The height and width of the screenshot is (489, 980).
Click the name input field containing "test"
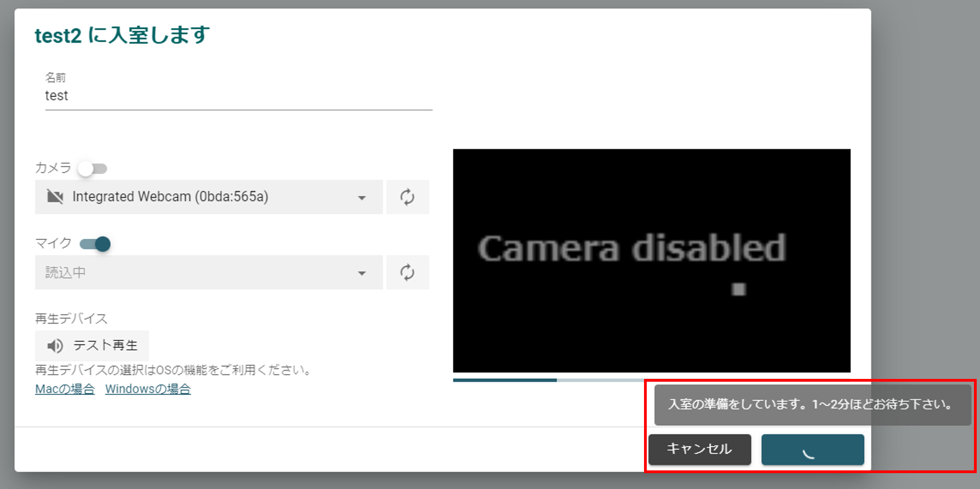pos(238,96)
